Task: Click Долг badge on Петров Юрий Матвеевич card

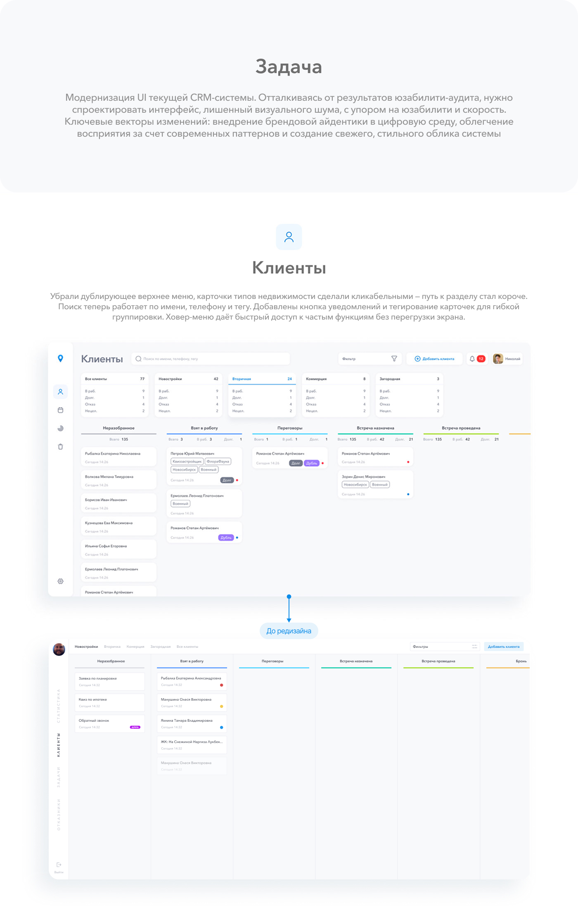Action: click(227, 480)
